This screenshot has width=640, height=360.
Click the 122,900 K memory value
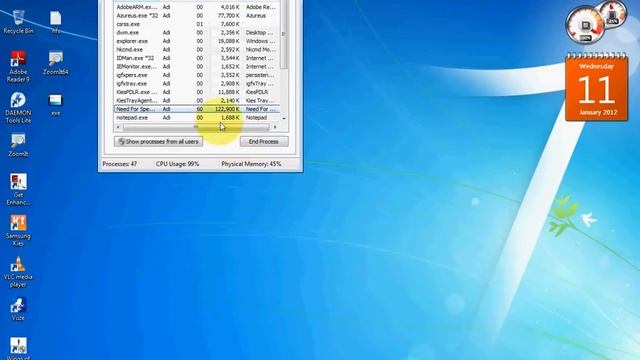227,109
